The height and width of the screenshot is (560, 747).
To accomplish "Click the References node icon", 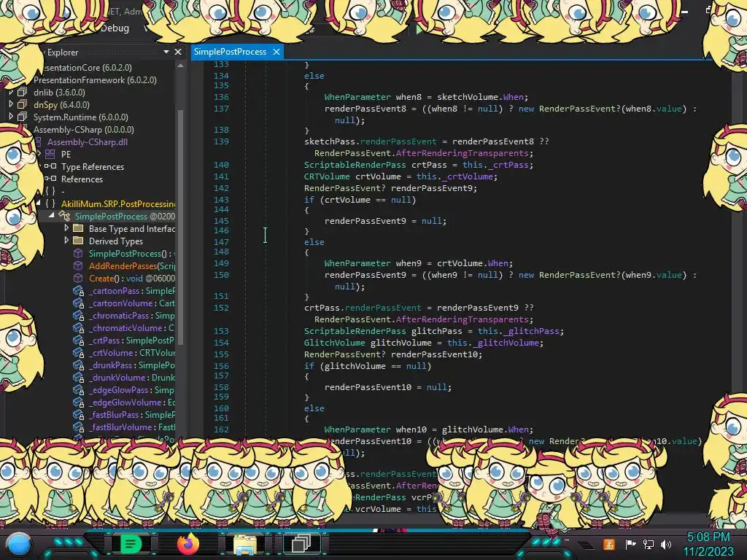I will [x=50, y=179].
